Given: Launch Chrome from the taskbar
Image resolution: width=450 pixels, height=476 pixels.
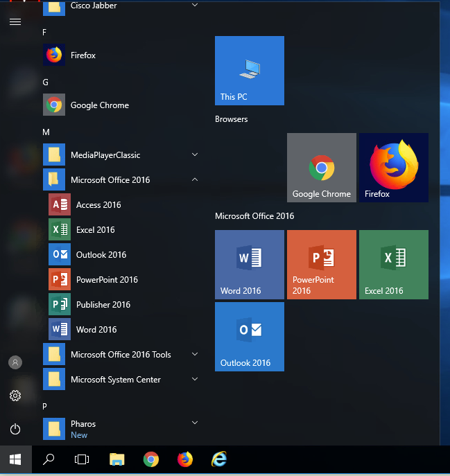Looking at the screenshot, I should click(151, 459).
